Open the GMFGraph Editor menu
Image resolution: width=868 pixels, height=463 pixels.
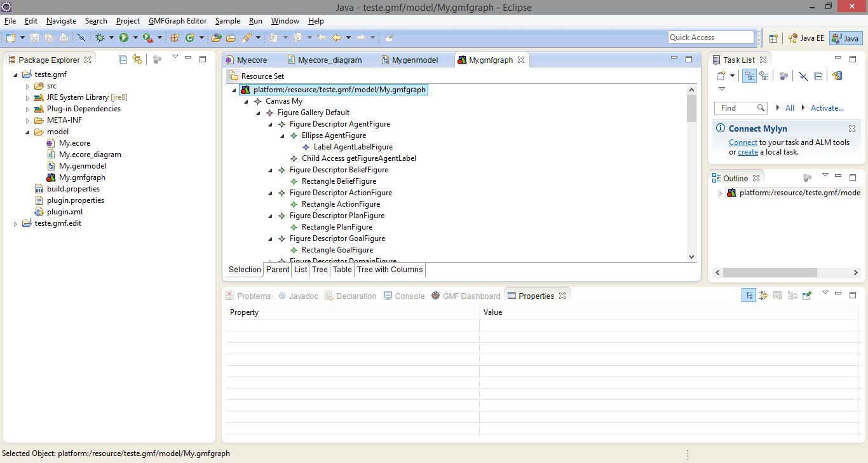tap(177, 21)
